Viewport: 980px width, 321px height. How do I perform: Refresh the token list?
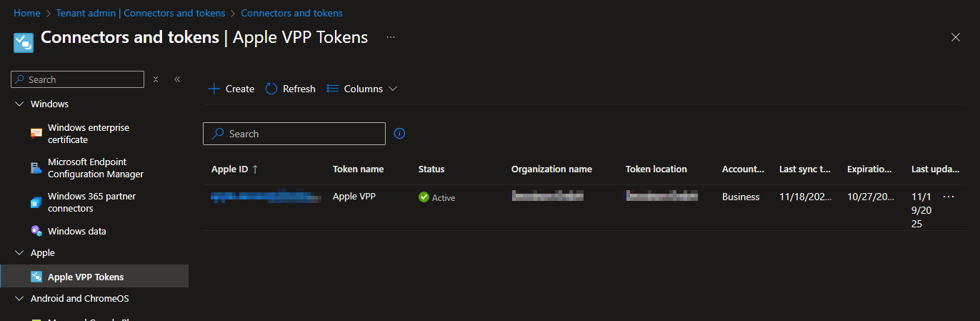tap(290, 89)
